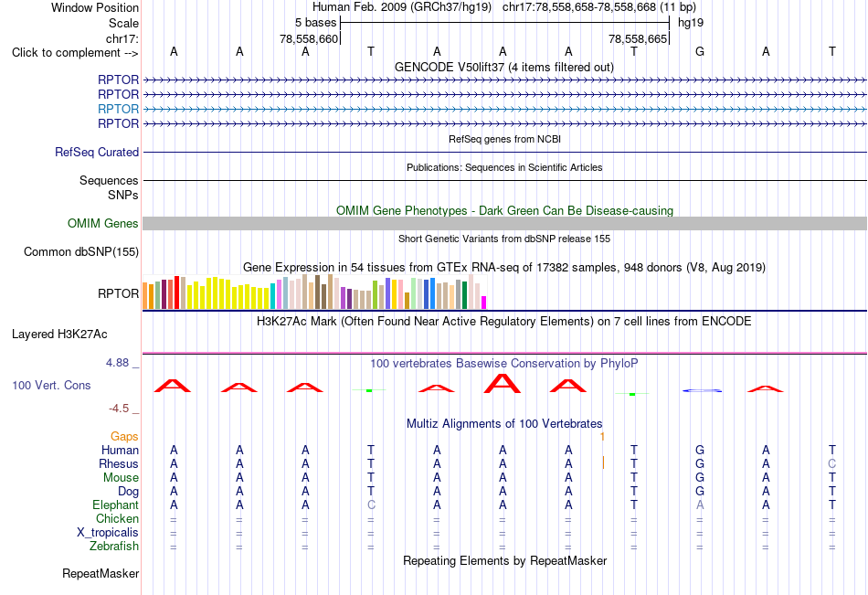Image resolution: width=868 pixels, height=595 pixels.
Task: Click the blue G logo in the PhyloP track
Action: click(702, 390)
